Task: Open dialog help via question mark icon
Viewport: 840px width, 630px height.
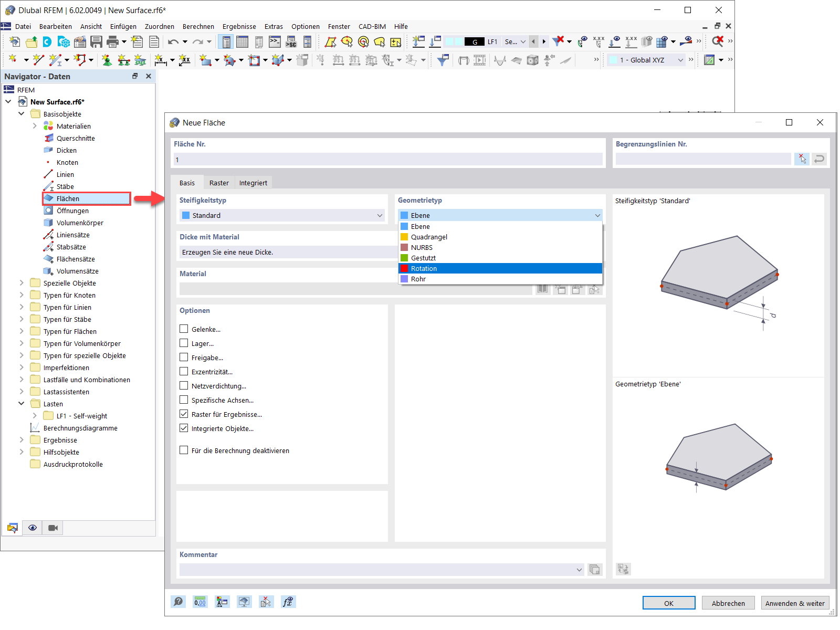Action: pyautogui.click(x=178, y=602)
